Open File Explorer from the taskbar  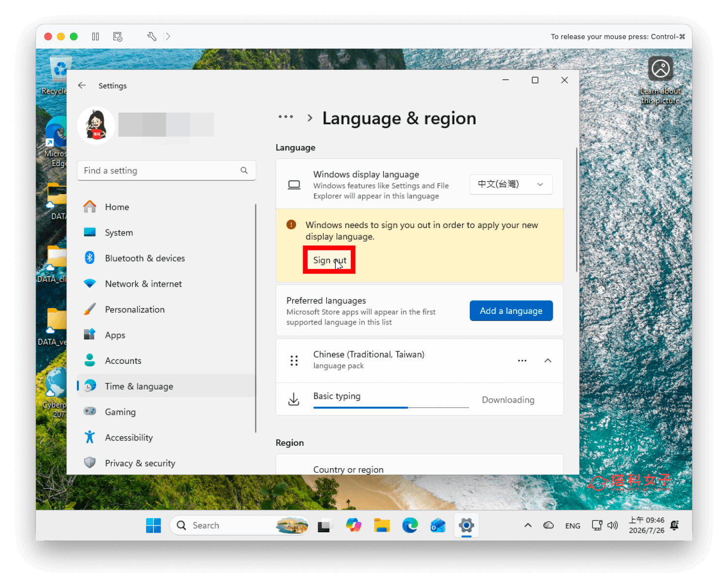381,525
